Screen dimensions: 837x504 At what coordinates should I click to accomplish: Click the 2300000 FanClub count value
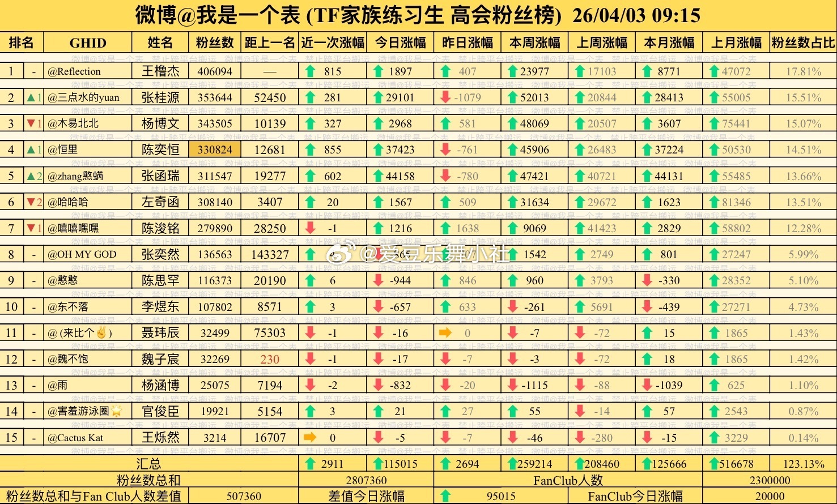click(770, 480)
